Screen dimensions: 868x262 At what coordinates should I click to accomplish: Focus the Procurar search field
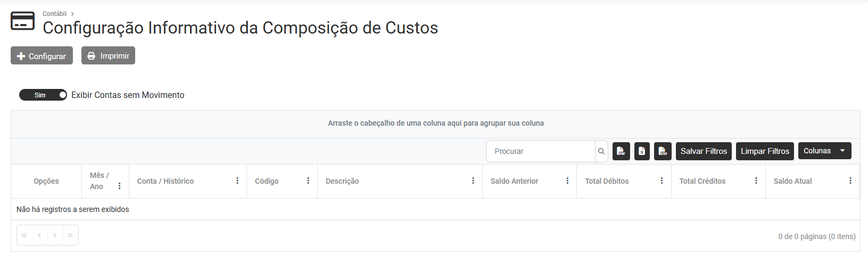[540, 151]
